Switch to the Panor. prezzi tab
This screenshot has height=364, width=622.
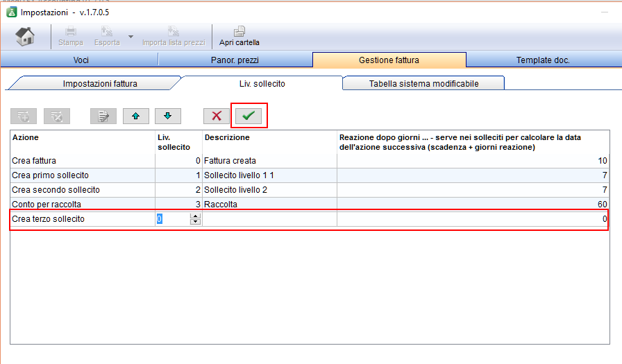pos(235,60)
